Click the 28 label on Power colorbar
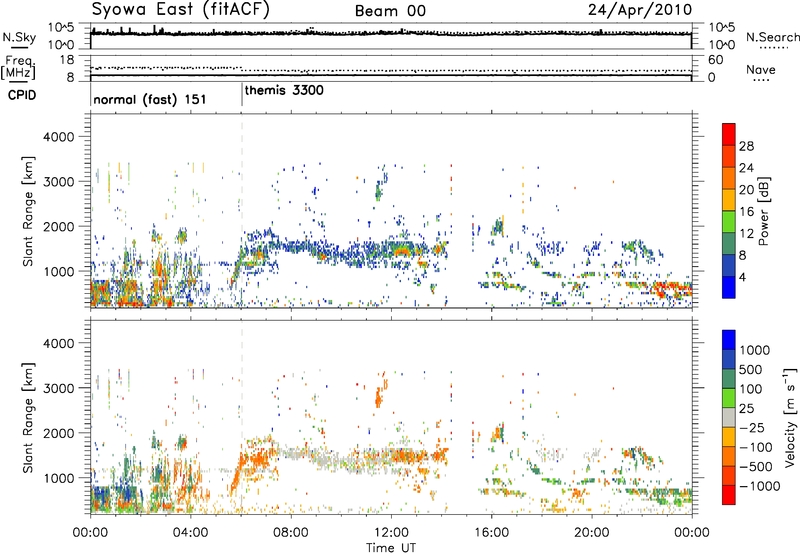This screenshot has height=554, width=800. click(746, 146)
